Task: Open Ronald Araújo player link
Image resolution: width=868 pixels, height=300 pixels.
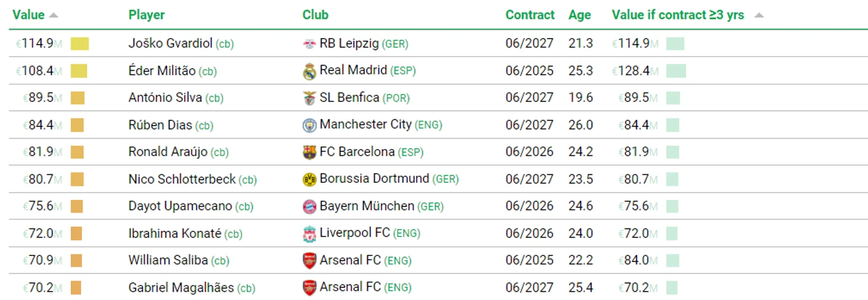Action: point(168,152)
